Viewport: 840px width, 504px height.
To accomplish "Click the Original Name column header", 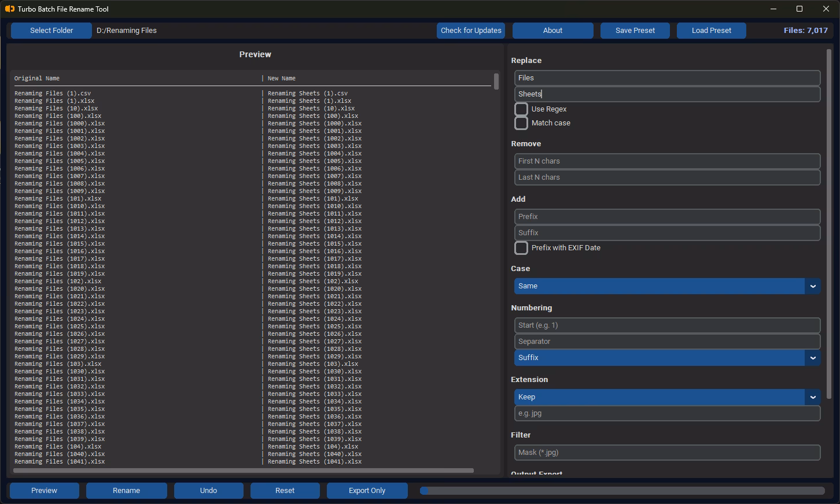I will tap(37, 78).
